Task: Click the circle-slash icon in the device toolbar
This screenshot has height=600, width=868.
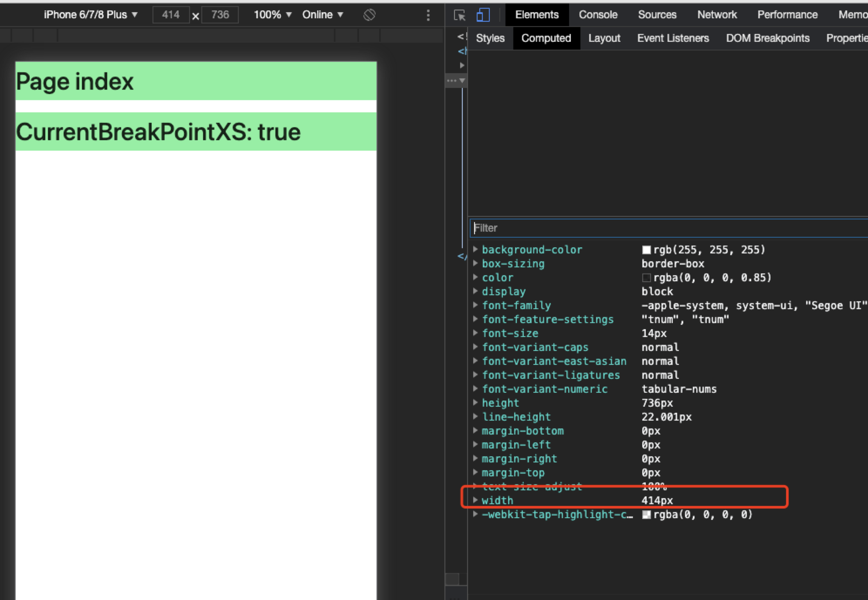Action: (x=369, y=14)
